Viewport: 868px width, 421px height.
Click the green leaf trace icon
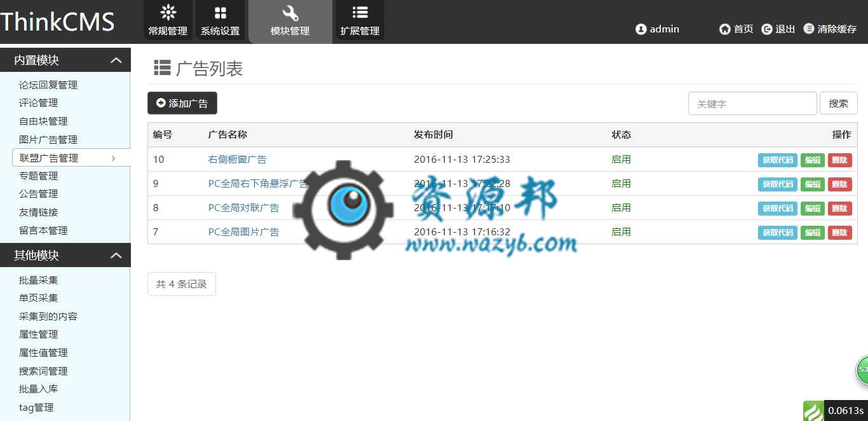point(813,411)
